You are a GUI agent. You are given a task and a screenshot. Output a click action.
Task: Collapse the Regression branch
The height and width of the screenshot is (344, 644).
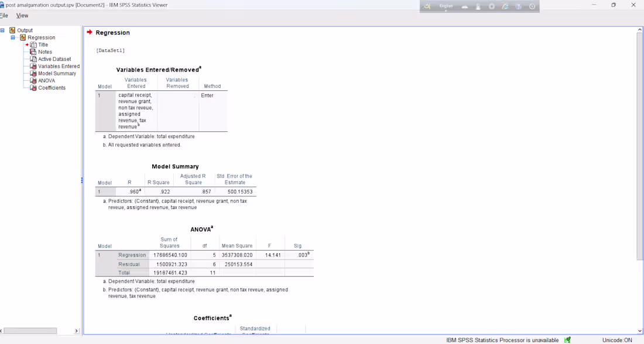(12, 38)
